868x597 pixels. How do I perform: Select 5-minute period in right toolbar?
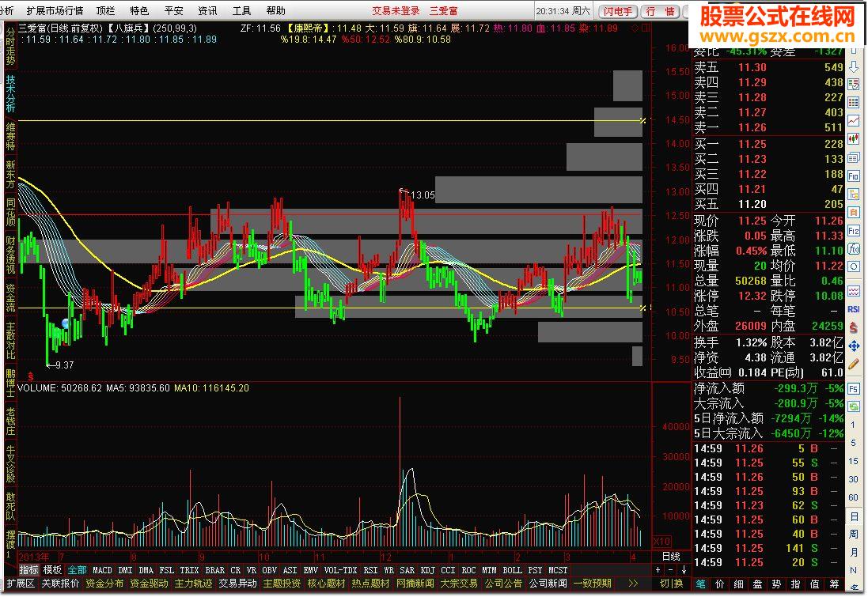pyautogui.click(x=853, y=443)
